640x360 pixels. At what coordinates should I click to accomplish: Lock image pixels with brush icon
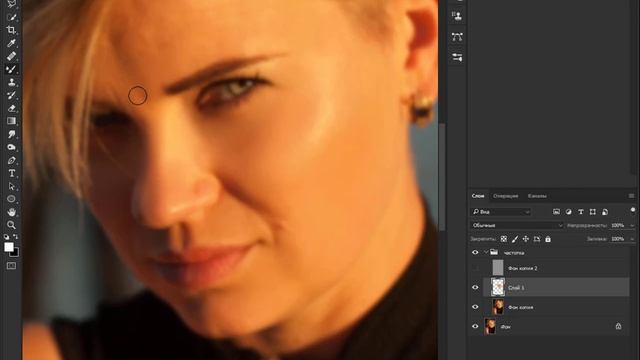point(515,239)
